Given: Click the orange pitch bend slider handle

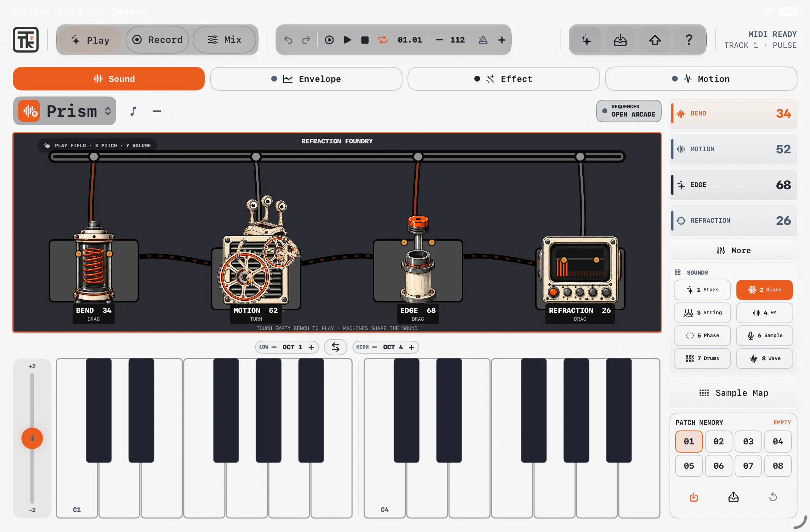Looking at the screenshot, I should (x=32, y=438).
